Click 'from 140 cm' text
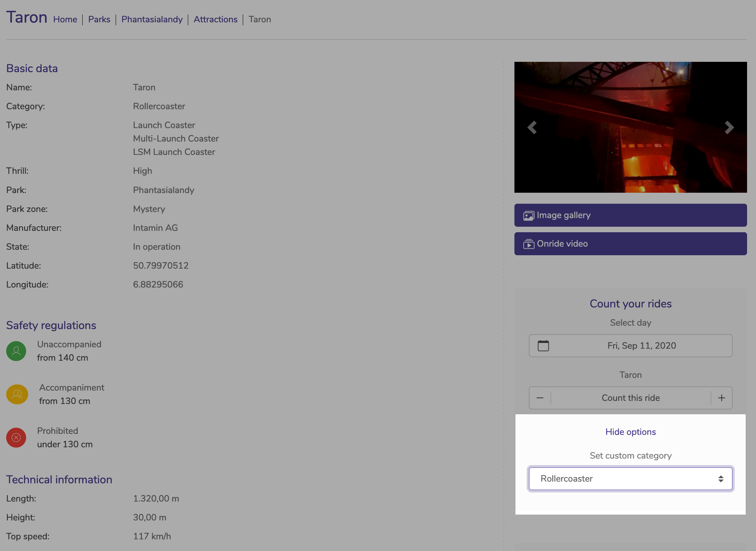 click(x=63, y=358)
